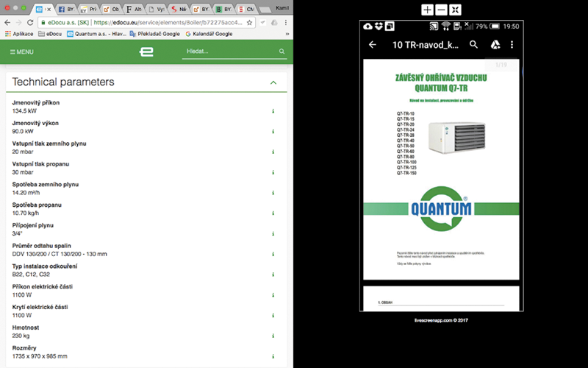
Task: Open the Kalendář Google bookmark
Action: (209, 34)
